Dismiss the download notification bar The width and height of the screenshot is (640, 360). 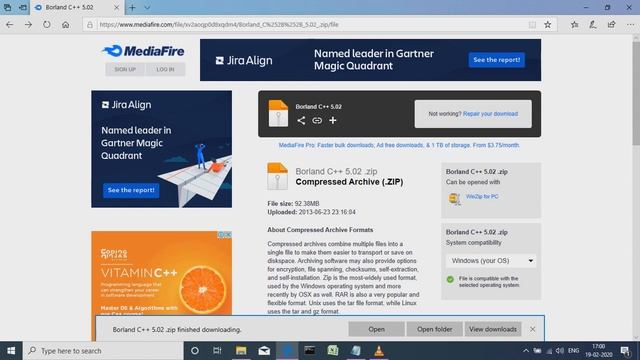click(532, 329)
